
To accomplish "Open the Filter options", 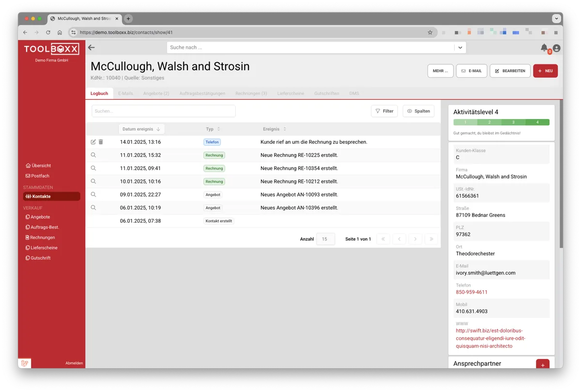I will [x=384, y=111].
